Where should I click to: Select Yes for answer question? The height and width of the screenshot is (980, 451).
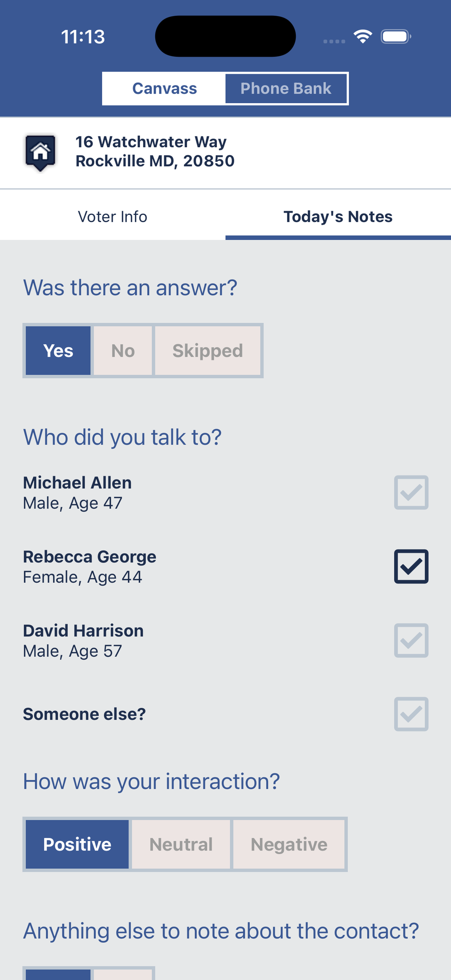coord(58,350)
